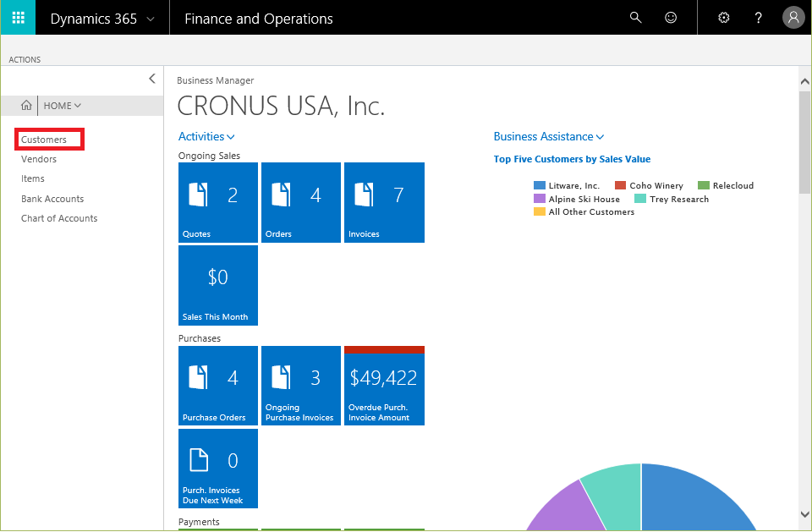Click the Finance and Operations title

pos(259,19)
